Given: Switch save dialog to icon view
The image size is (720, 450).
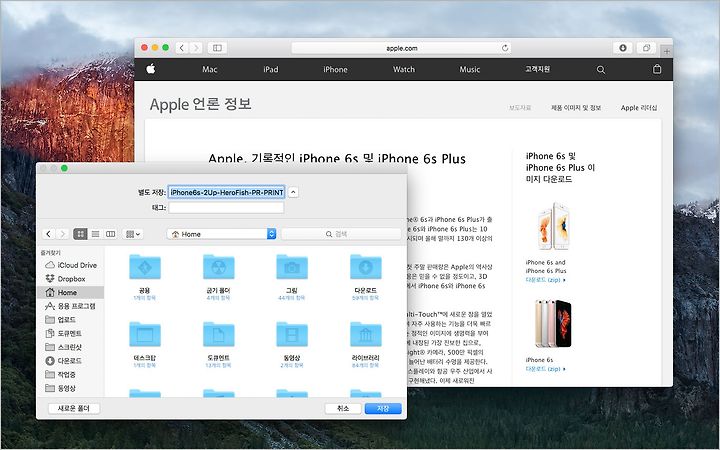Looking at the screenshot, I should point(80,234).
